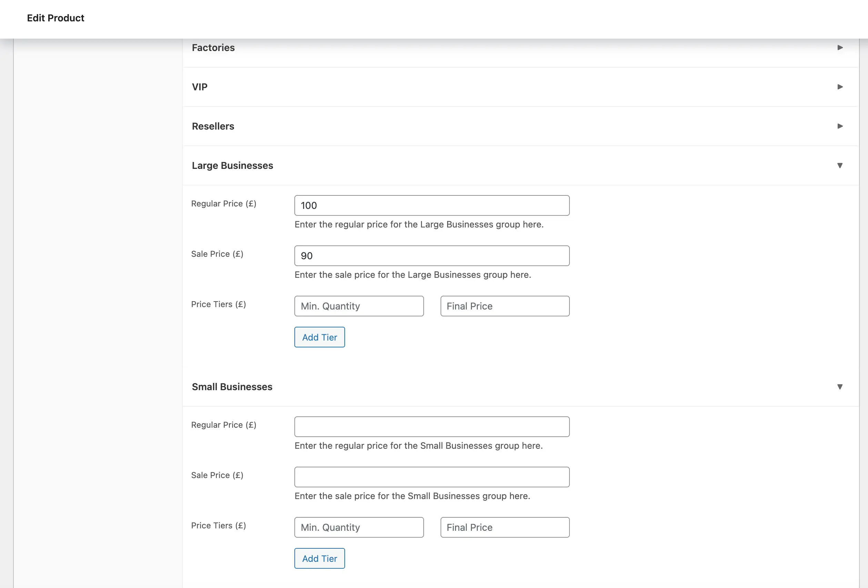
Task: Focus Small Businesses Final Price field
Action: [505, 528]
